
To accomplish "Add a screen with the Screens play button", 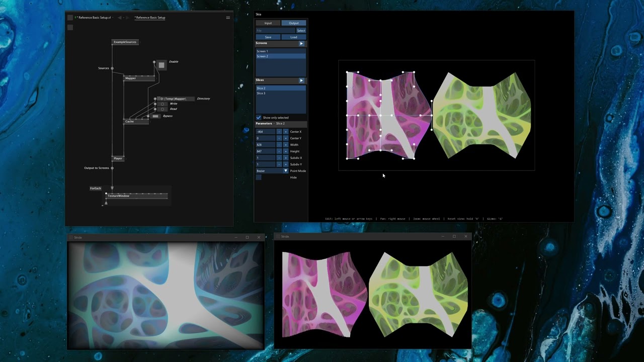I will tap(301, 43).
